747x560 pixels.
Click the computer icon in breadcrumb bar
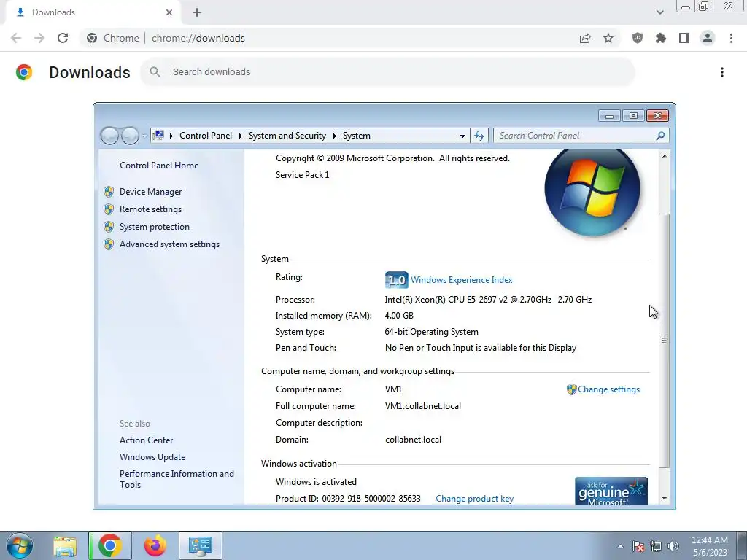[x=158, y=135]
